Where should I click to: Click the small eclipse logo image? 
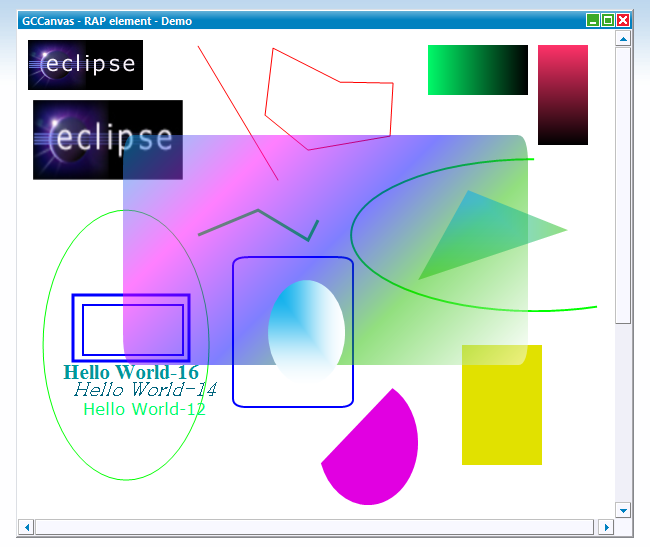click(85, 65)
